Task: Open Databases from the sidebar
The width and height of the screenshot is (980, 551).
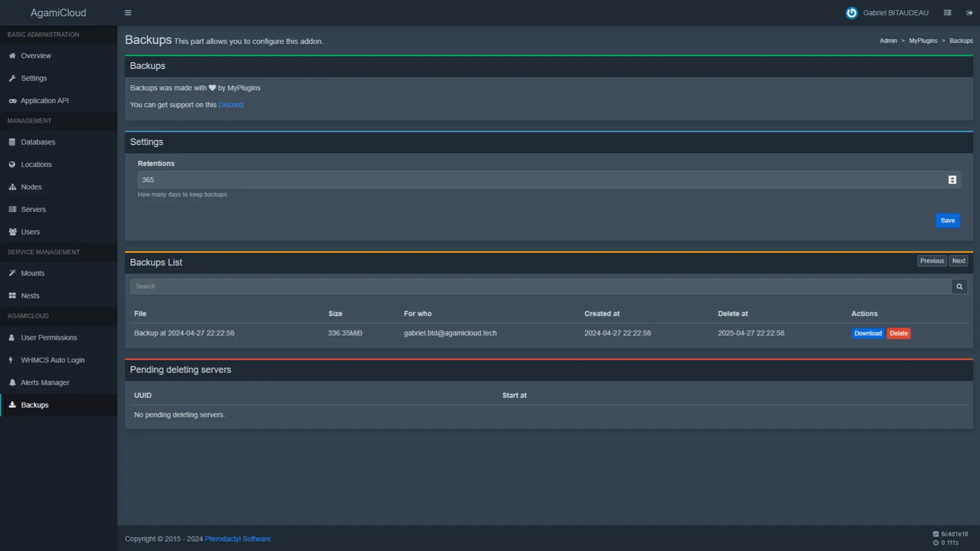Action: pos(38,142)
